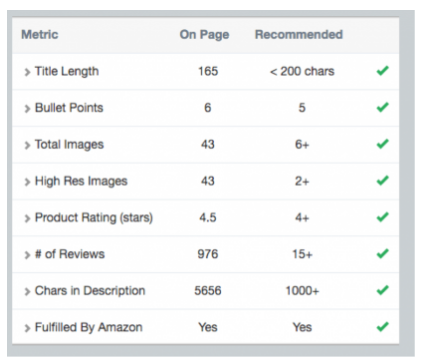The width and height of the screenshot is (422, 363).
Task: Click green checkmark for Fulfilled By Amazon
Action: (383, 327)
